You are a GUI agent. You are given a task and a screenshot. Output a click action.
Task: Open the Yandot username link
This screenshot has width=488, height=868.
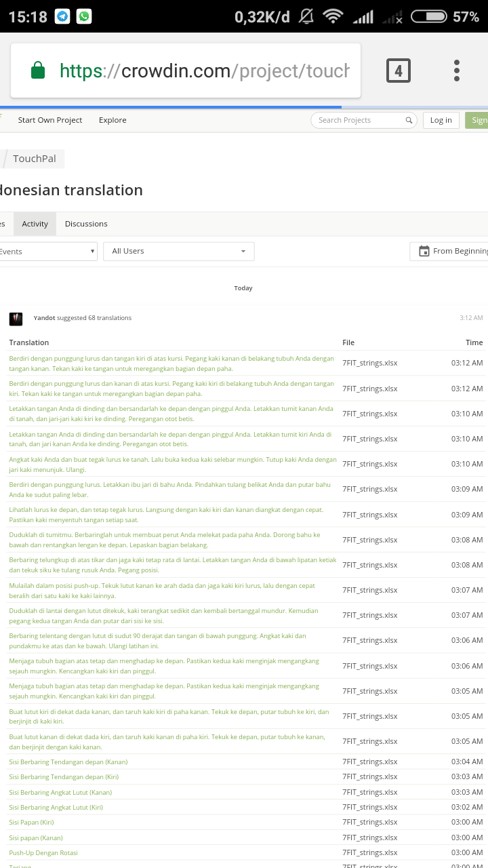click(x=45, y=318)
